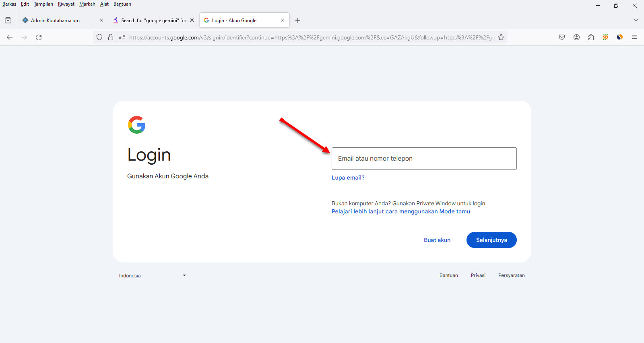Click the padlock site security icon

[111, 37]
